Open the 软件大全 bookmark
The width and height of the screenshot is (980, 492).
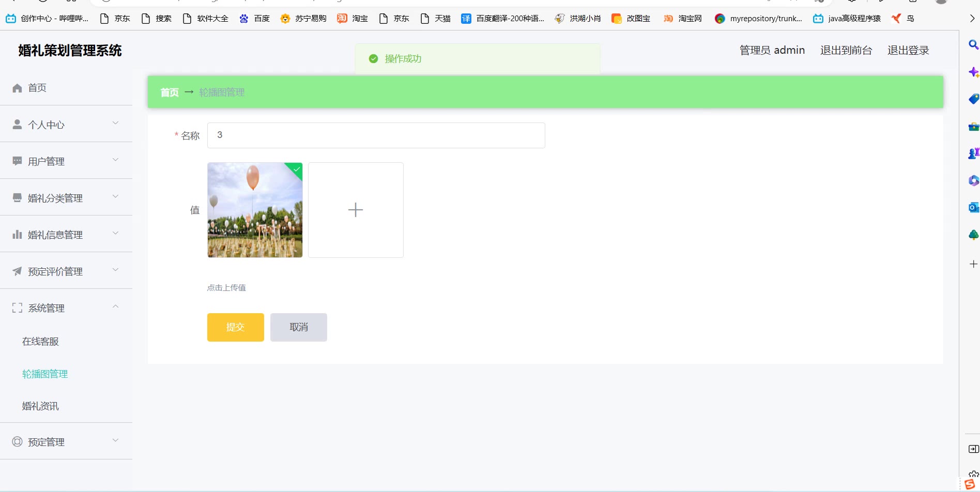(x=206, y=19)
